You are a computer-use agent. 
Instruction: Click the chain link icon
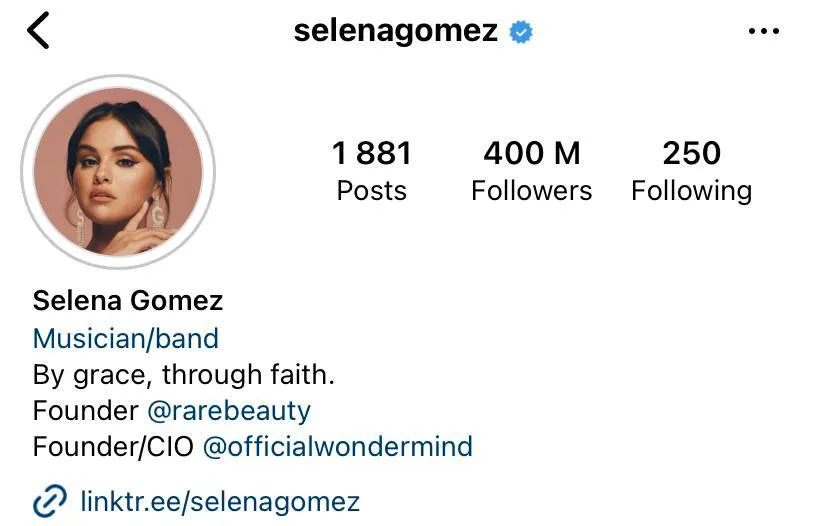pyautogui.click(x=50, y=500)
